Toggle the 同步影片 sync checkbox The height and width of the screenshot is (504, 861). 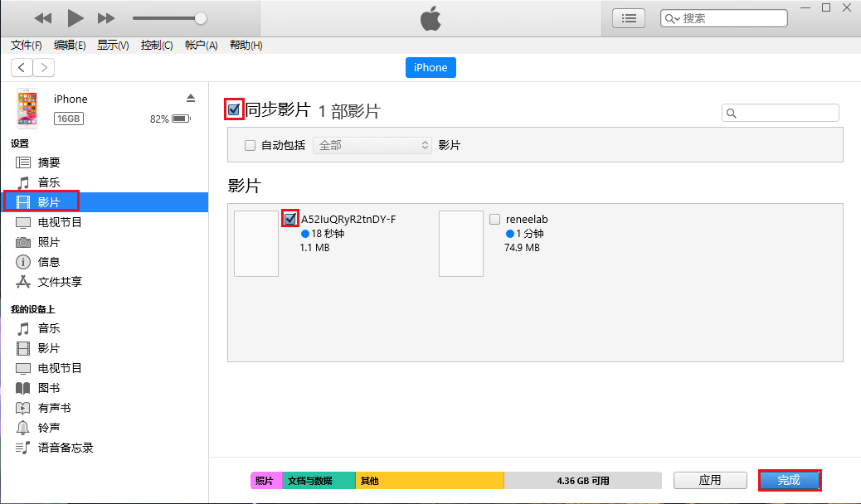pyautogui.click(x=234, y=109)
